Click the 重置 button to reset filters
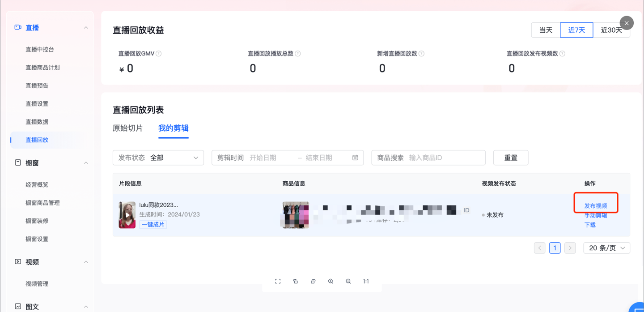Screen dimensions: 644x312 (510, 158)
